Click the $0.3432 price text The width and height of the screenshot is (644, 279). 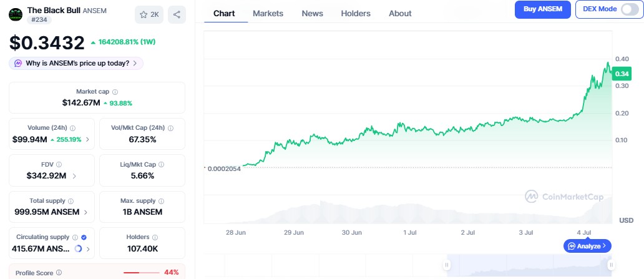[x=47, y=42]
